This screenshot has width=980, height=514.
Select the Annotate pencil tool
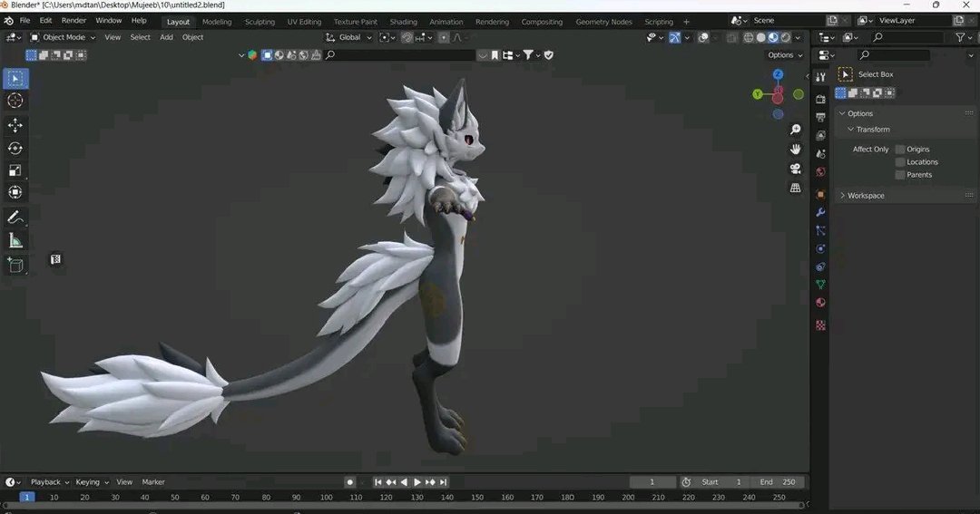(15, 218)
